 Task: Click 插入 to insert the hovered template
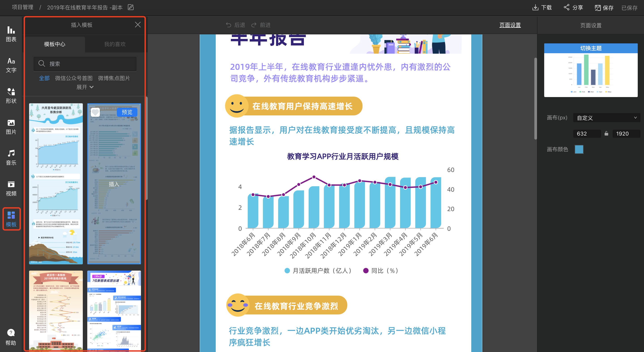[114, 184]
